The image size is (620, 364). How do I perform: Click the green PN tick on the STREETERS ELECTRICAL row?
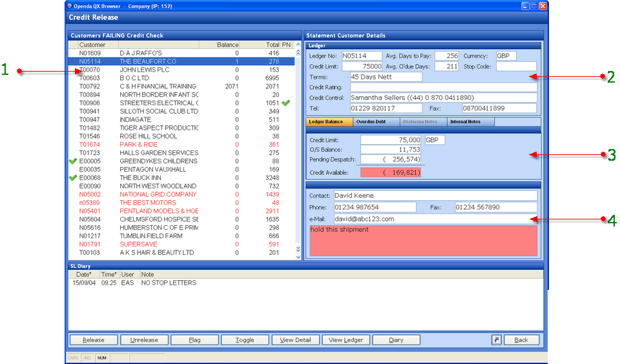tap(286, 103)
